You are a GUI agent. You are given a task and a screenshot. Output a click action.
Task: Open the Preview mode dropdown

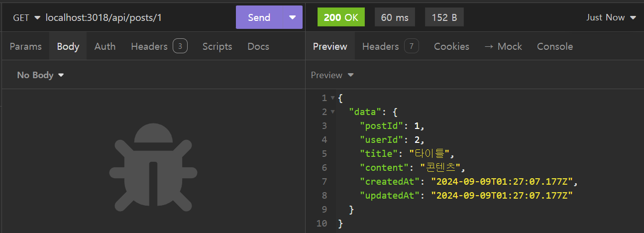[332, 75]
